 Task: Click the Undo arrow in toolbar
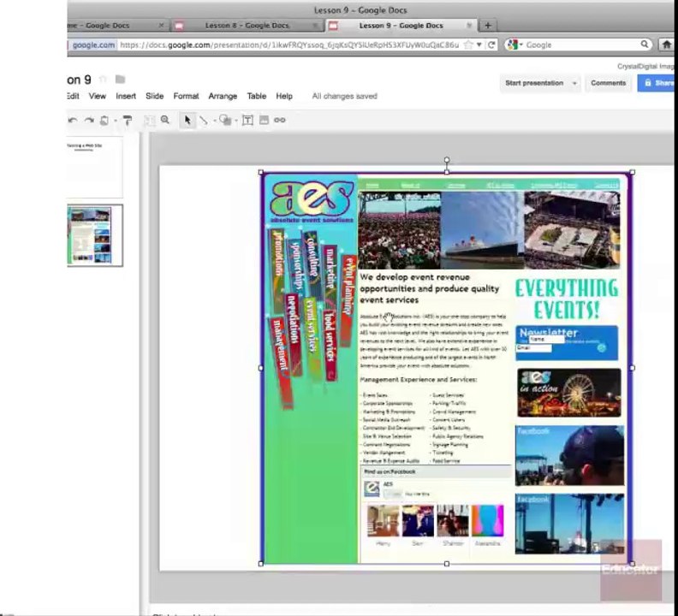[73, 120]
